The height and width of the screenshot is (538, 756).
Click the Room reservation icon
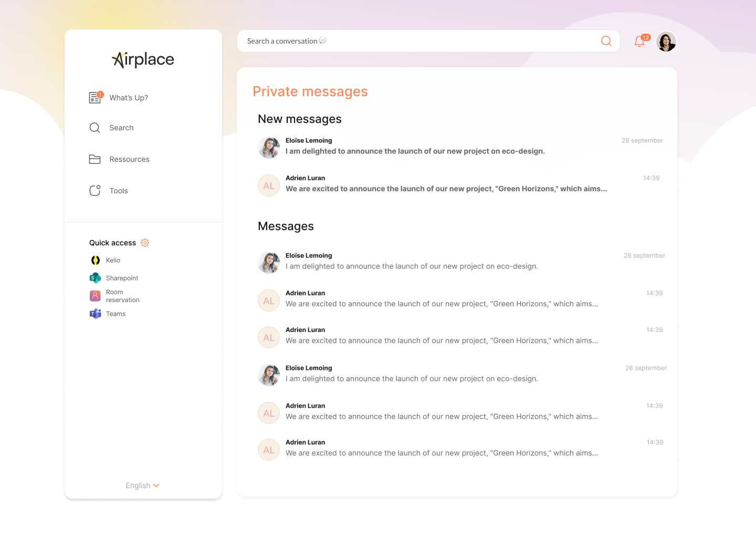pos(96,296)
